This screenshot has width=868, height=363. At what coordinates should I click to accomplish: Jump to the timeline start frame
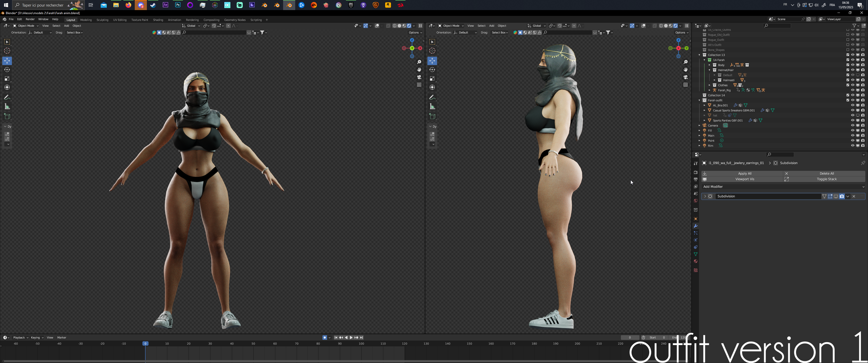(336, 337)
